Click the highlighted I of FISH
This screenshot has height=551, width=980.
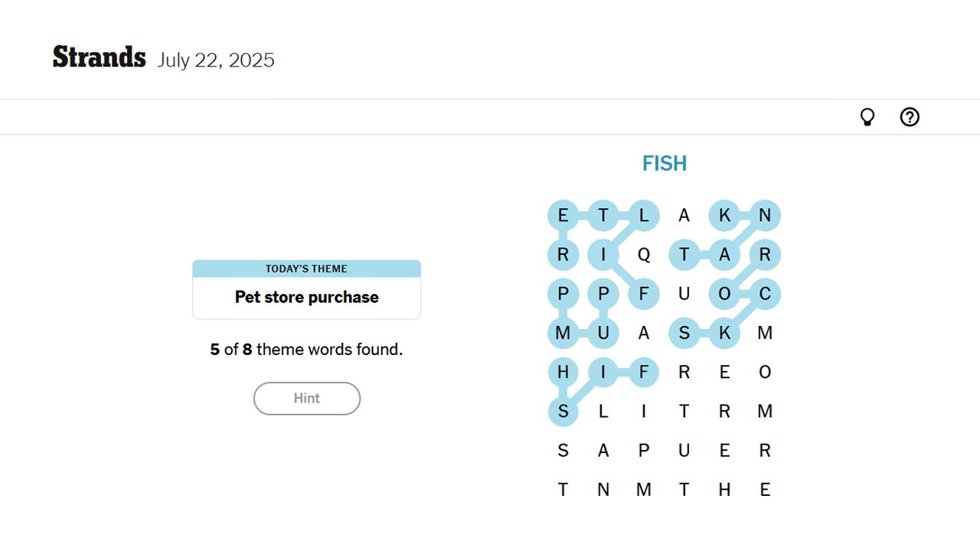[x=604, y=372]
